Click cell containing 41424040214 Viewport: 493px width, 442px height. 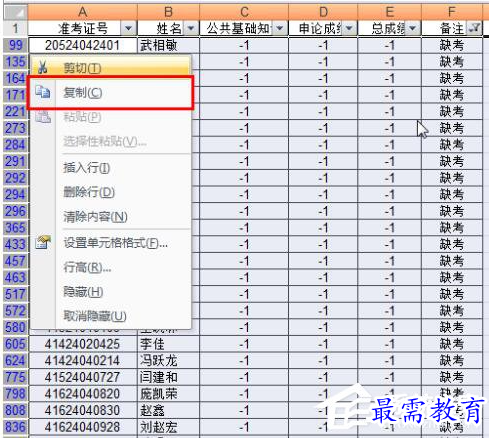click(82, 361)
